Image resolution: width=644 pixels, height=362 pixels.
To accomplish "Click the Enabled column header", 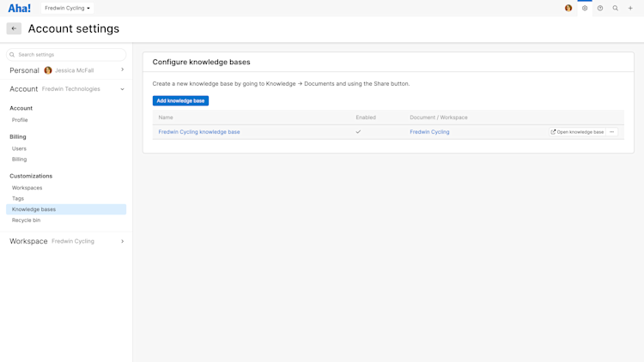I will pyautogui.click(x=366, y=118).
